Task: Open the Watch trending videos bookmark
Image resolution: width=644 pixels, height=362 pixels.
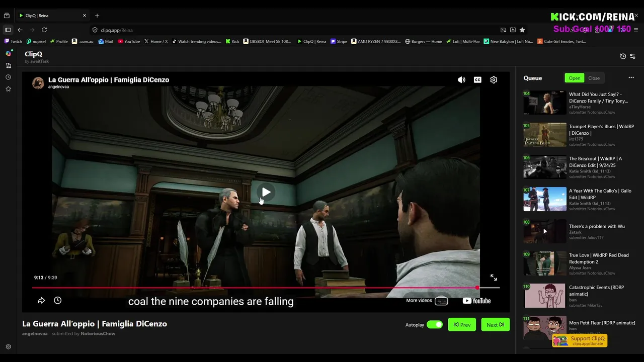Action: point(197,42)
